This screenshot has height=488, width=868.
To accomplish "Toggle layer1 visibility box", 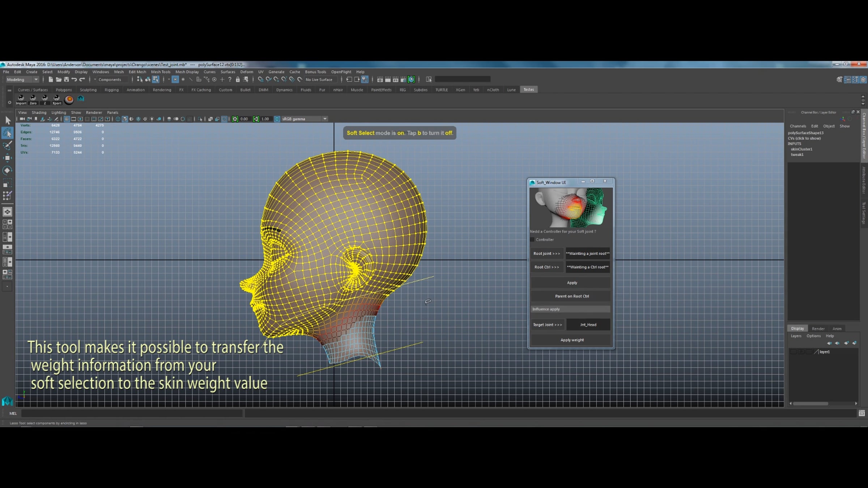I will 793,352.
